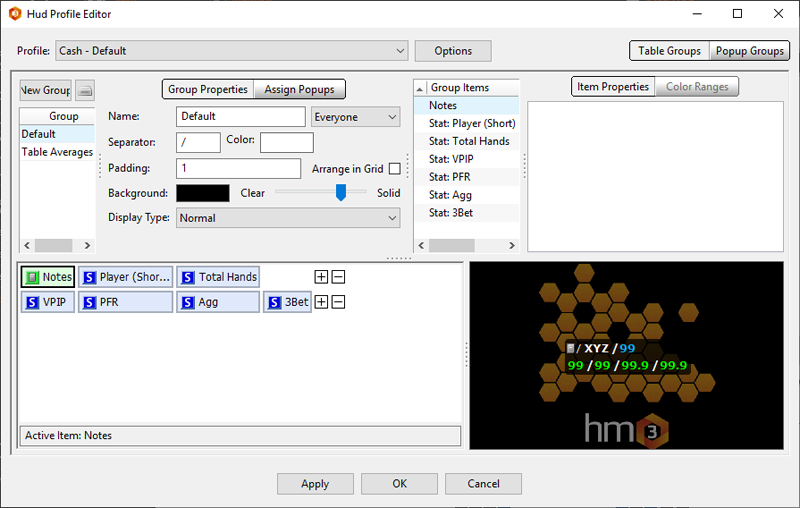Image resolution: width=800 pixels, height=508 pixels.
Task: Click the plus icon in first stat row
Action: (x=321, y=277)
